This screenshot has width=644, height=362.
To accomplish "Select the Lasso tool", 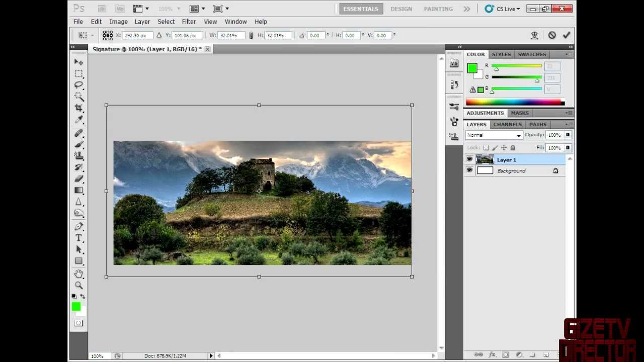I will pyautogui.click(x=78, y=85).
